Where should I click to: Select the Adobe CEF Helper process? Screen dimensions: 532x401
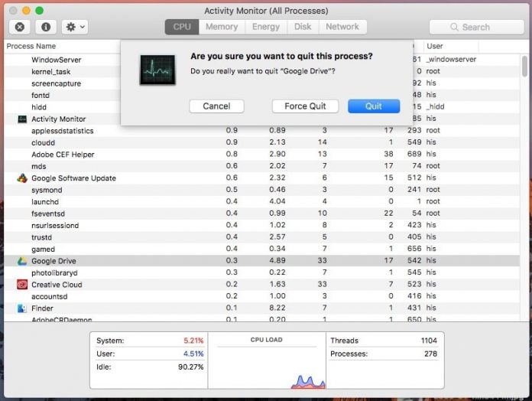63,155
